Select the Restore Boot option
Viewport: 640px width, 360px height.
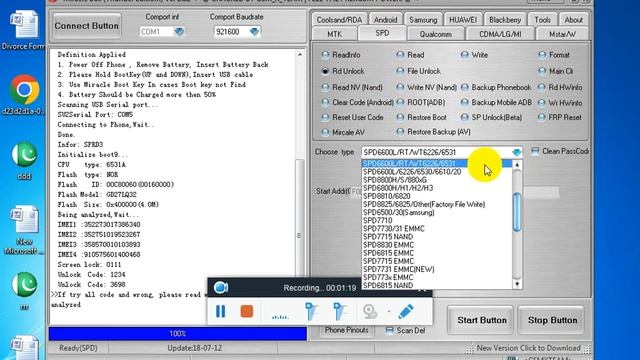422,117
